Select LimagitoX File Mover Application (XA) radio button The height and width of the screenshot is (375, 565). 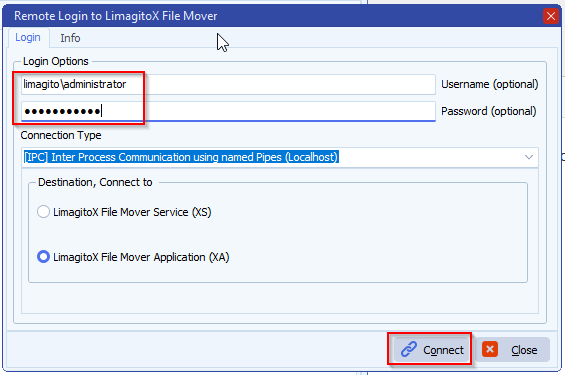tap(43, 257)
